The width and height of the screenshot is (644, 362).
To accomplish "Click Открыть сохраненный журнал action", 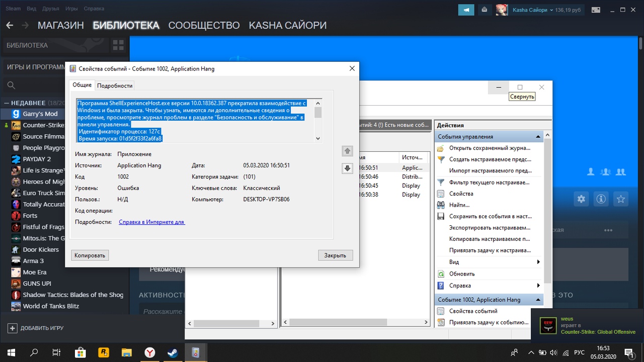I will [x=489, y=148].
